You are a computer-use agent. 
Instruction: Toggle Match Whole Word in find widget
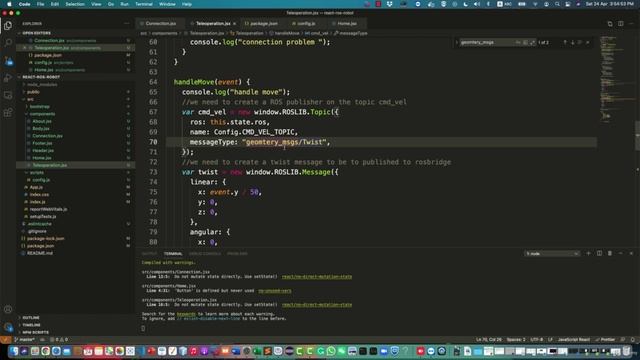(525, 42)
